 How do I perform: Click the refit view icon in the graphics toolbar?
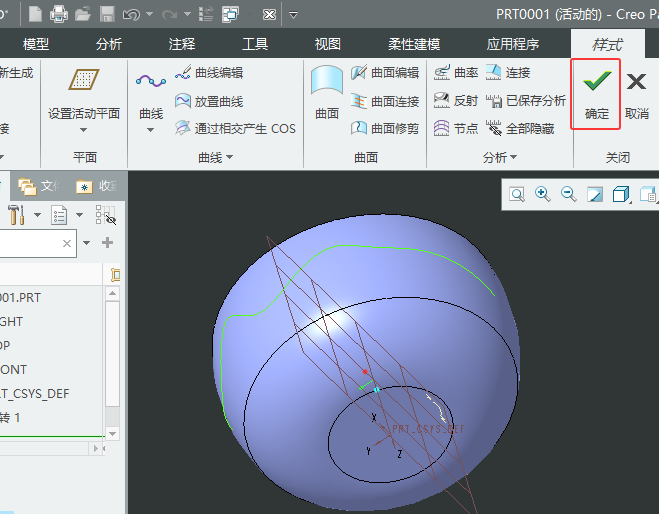pos(517,194)
